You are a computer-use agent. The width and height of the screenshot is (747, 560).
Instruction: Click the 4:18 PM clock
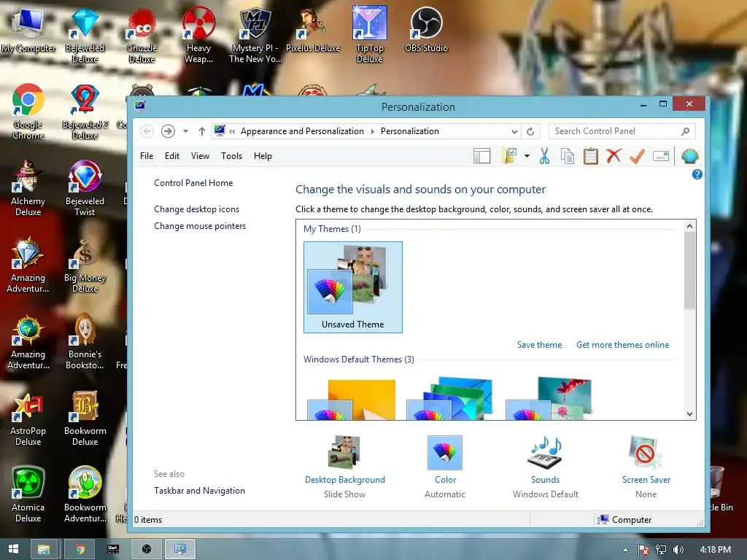(x=715, y=550)
